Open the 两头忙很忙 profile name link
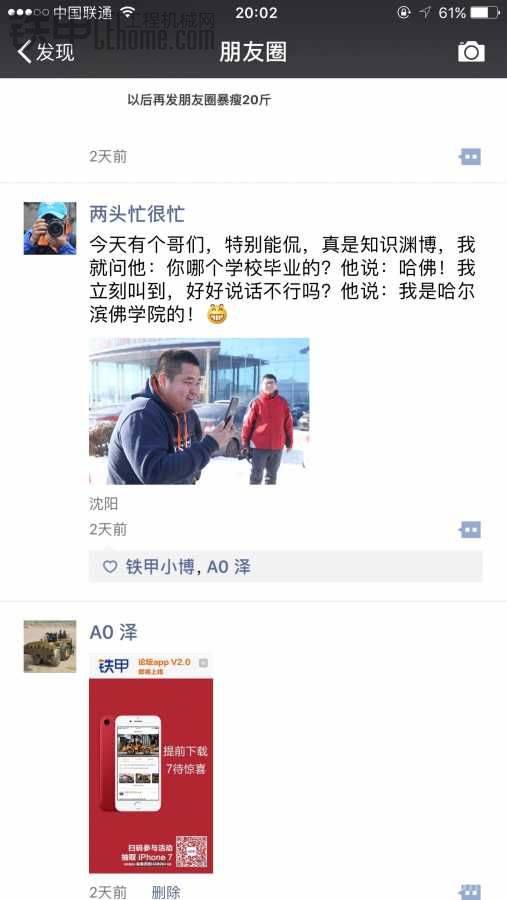The image size is (507, 900). click(x=137, y=214)
